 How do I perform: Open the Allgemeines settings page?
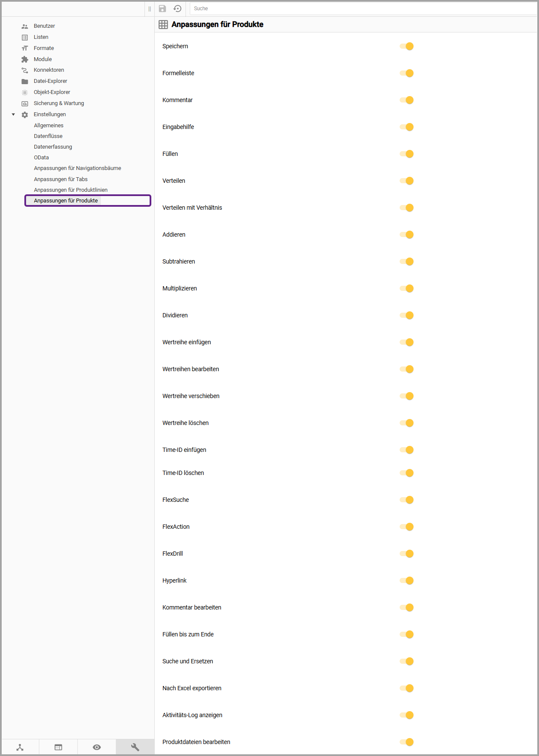click(x=49, y=126)
